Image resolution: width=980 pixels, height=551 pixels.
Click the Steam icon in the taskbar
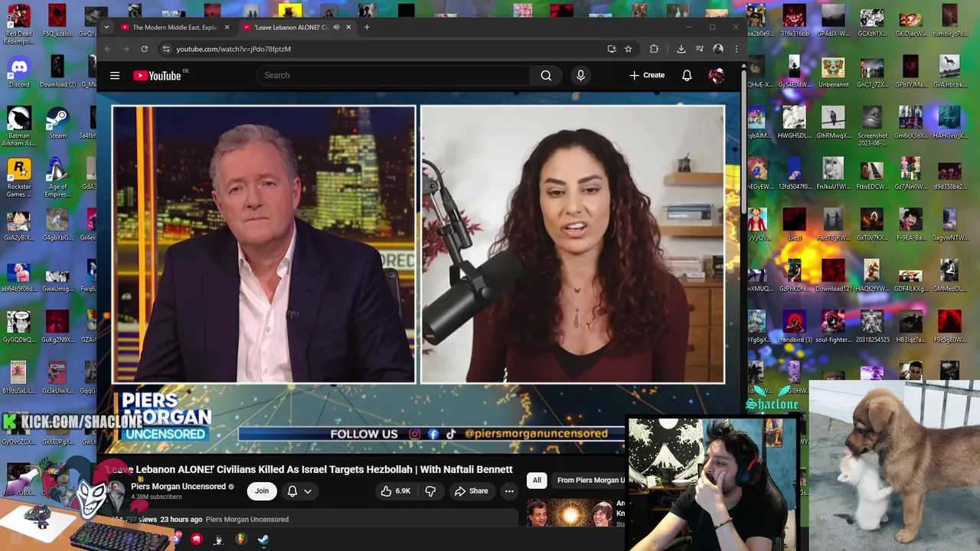coord(263,540)
